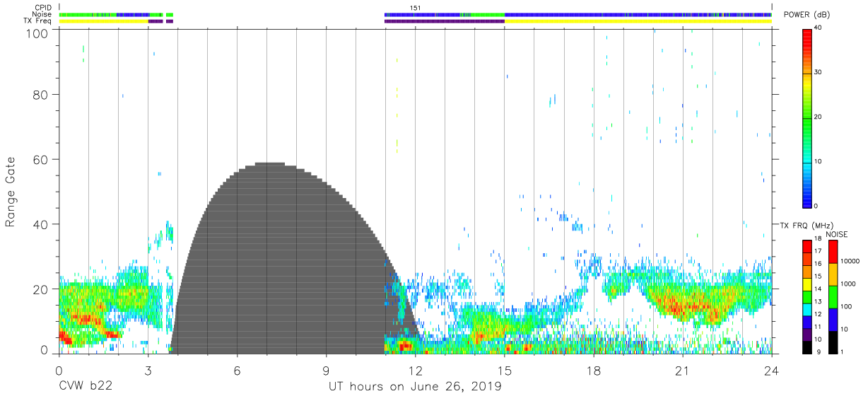The height and width of the screenshot is (401, 868).
Task: Click the 'POWER (dB)' legend title
Action: 807,15
